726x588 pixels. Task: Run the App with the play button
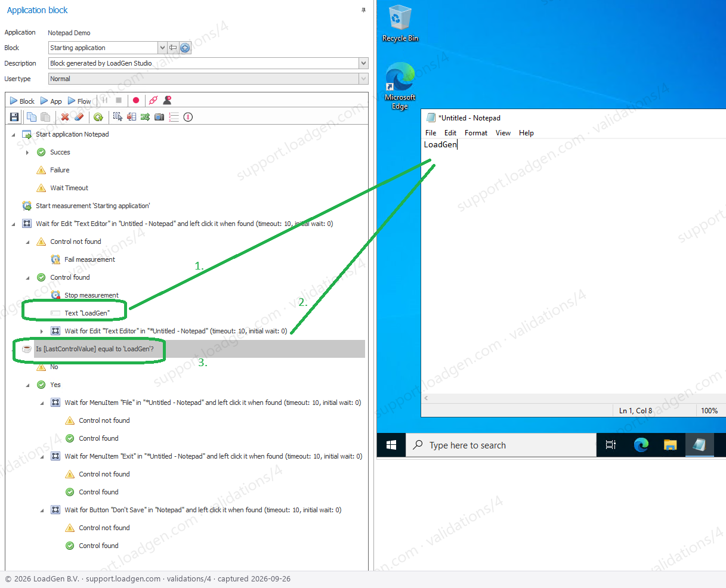[x=51, y=101]
